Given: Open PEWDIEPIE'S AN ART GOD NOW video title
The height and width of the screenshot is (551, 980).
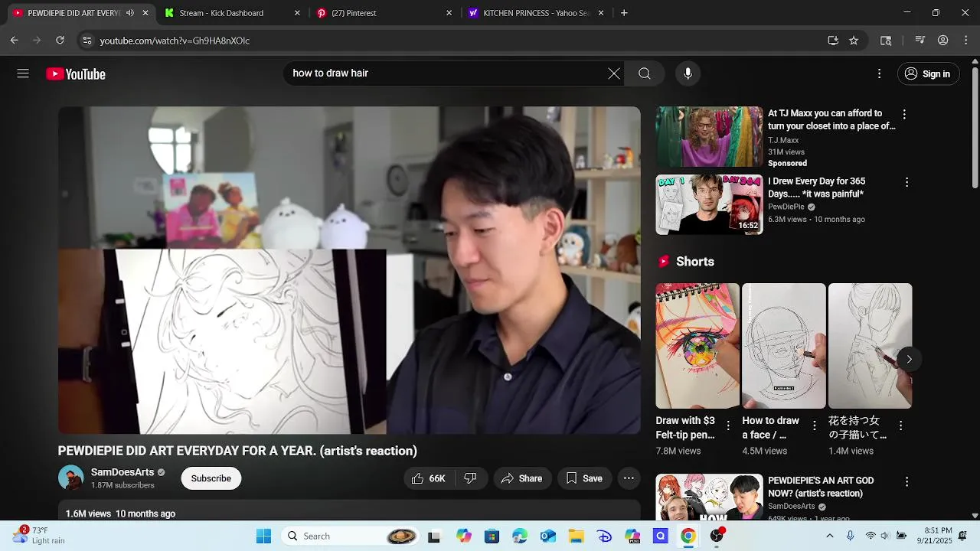Looking at the screenshot, I should click(821, 487).
